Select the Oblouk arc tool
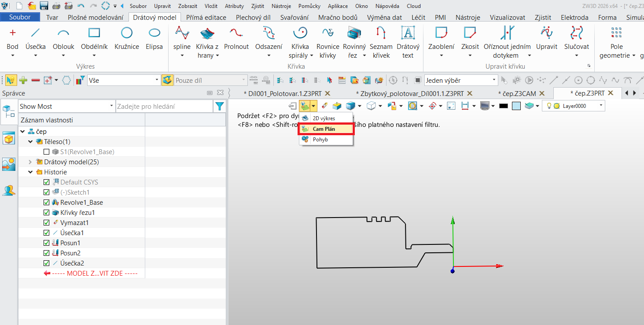The height and width of the screenshot is (325, 644). click(63, 39)
